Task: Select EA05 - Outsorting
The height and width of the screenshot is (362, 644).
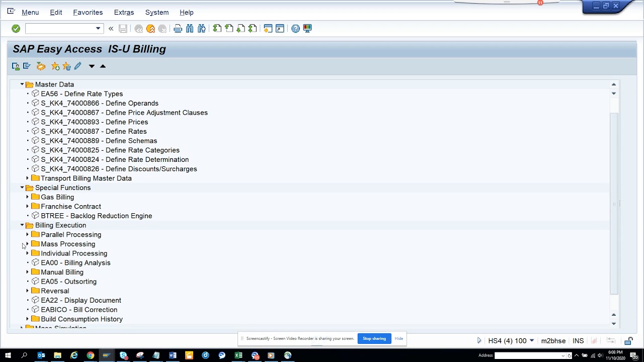Action: 68,282
